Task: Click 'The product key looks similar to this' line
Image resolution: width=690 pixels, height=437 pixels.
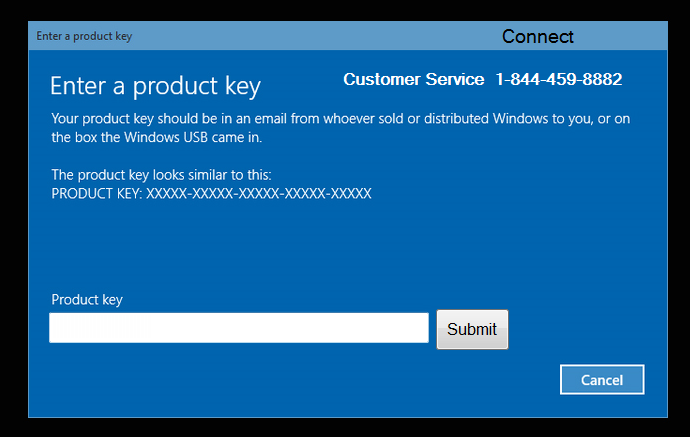Action: coord(161,175)
